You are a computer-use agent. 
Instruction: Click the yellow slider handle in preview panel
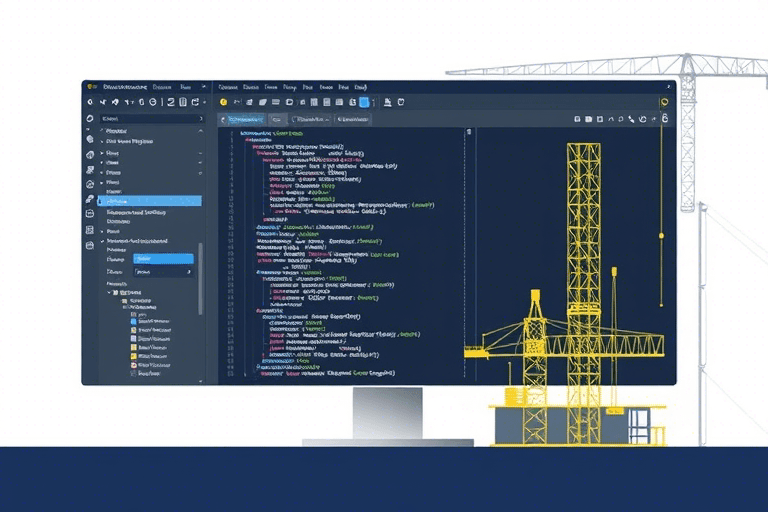point(661,236)
